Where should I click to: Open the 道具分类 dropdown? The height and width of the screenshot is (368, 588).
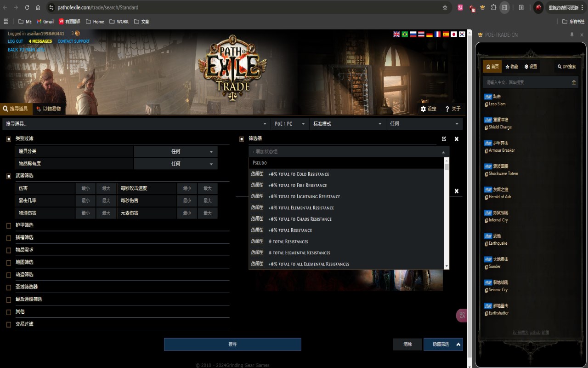tap(176, 151)
